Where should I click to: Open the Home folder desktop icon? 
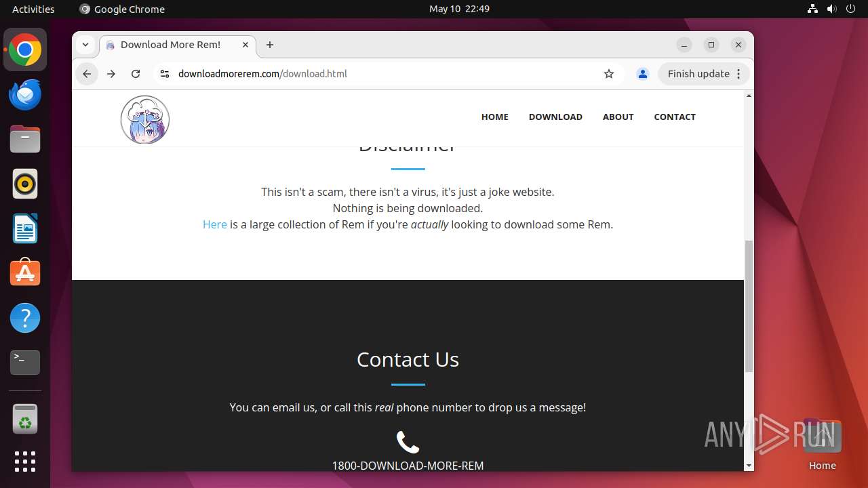click(822, 444)
